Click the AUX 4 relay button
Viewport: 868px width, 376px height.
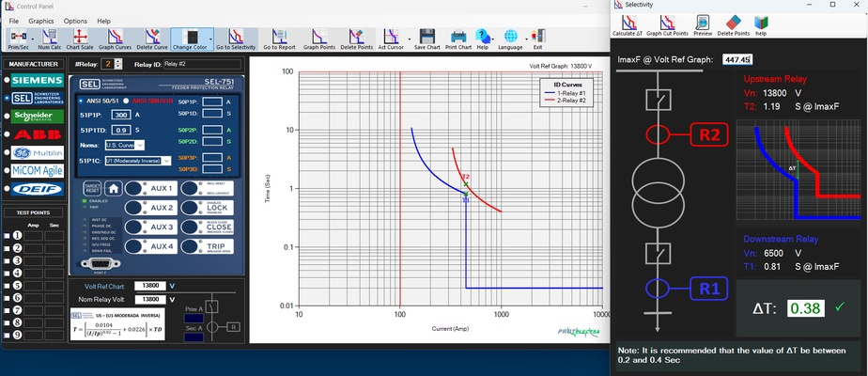click(151, 246)
